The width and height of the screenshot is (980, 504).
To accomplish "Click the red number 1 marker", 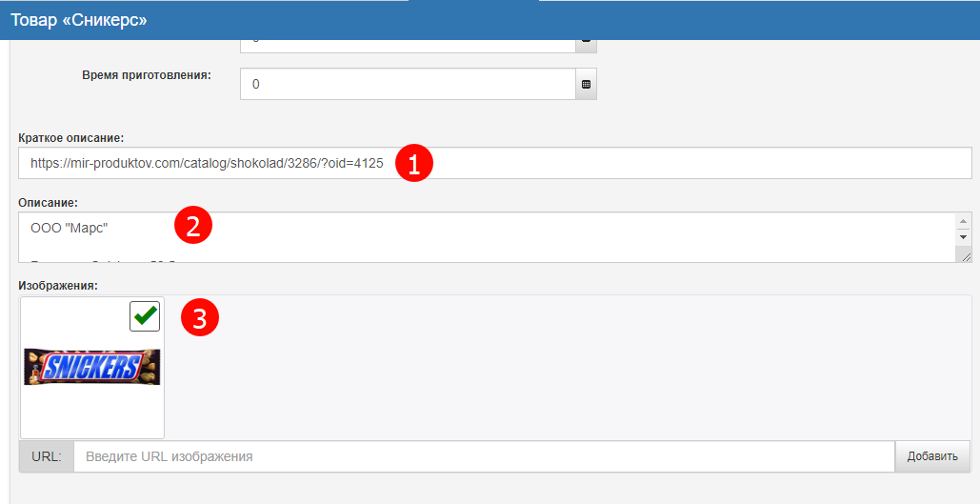I will [414, 164].
